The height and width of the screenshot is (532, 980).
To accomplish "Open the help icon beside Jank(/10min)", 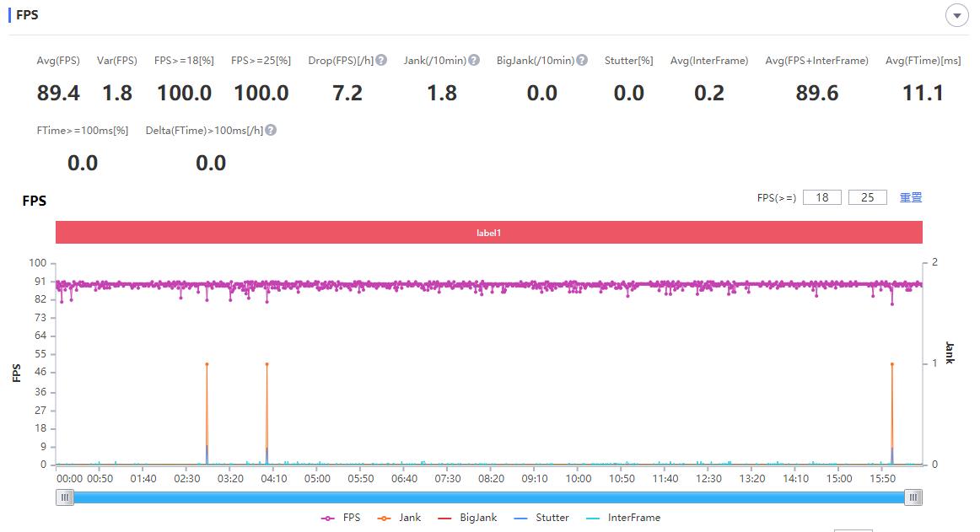I will (x=474, y=61).
